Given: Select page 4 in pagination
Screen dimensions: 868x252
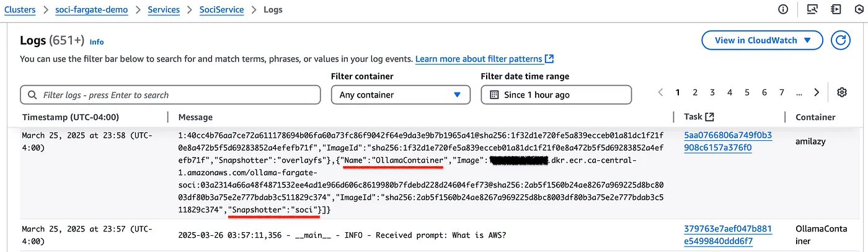Looking at the screenshot, I should 730,92.
